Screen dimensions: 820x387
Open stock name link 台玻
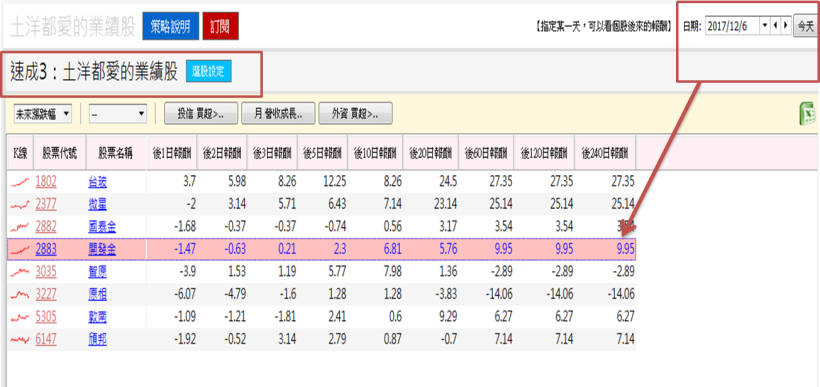(98, 182)
